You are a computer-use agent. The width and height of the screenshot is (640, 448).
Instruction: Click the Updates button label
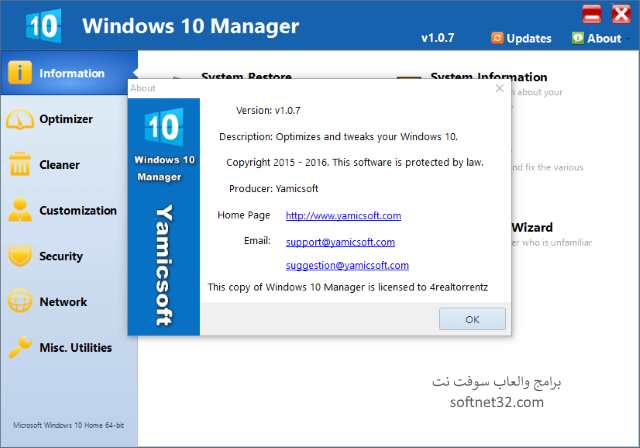pyautogui.click(x=529, y=38)
